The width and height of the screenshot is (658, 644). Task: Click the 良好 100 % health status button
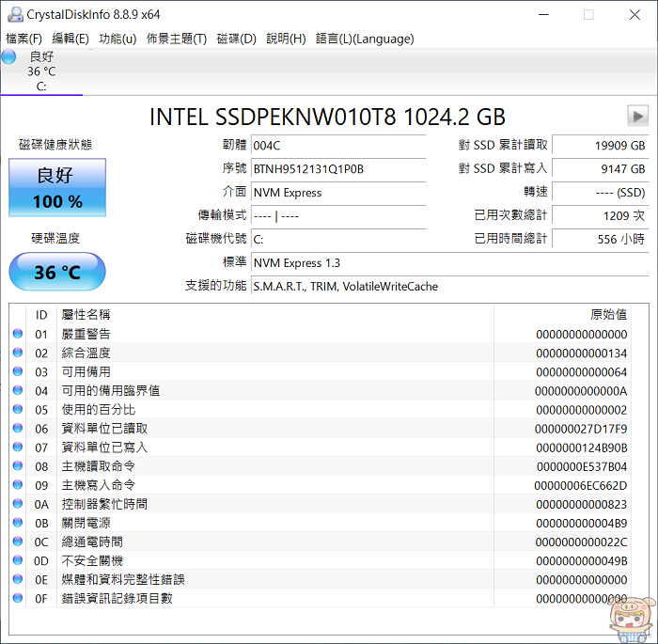pos(57,187)
